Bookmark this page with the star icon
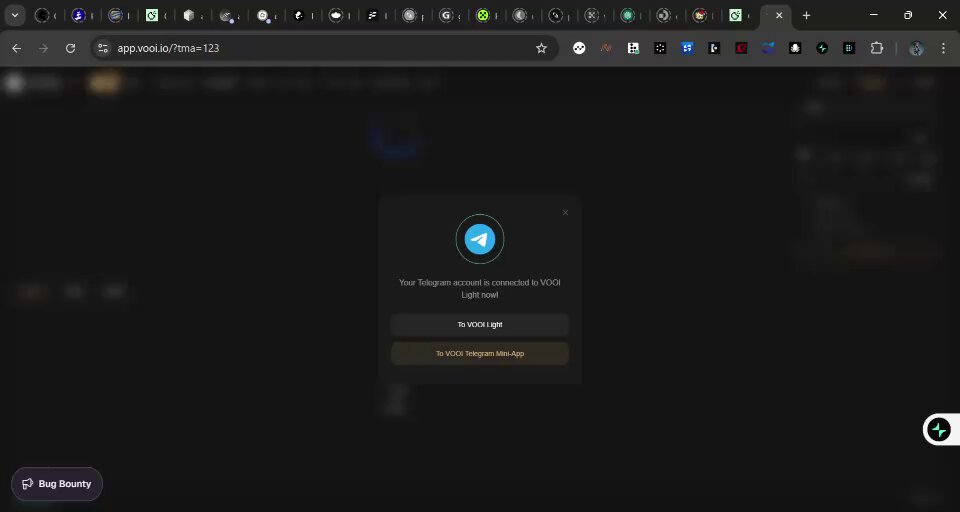Screen dimensions: 960x512 pos(541,48)
